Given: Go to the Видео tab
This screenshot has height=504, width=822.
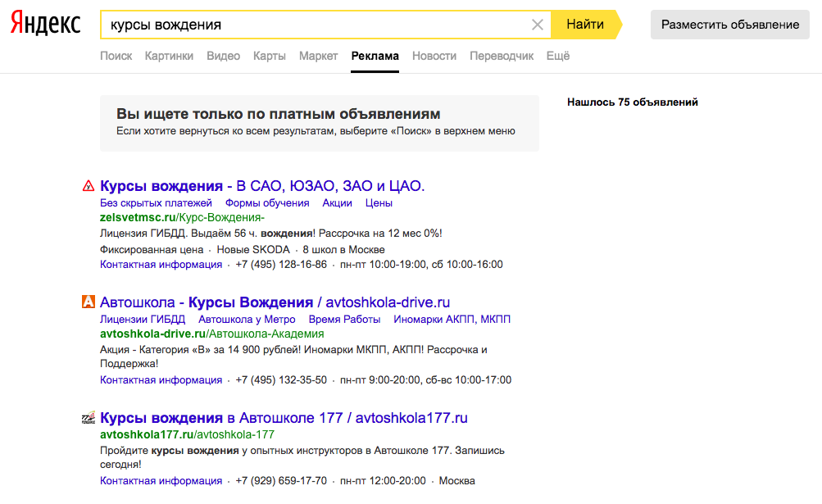Looking at the screenshot, I should [x=223, y=56].
